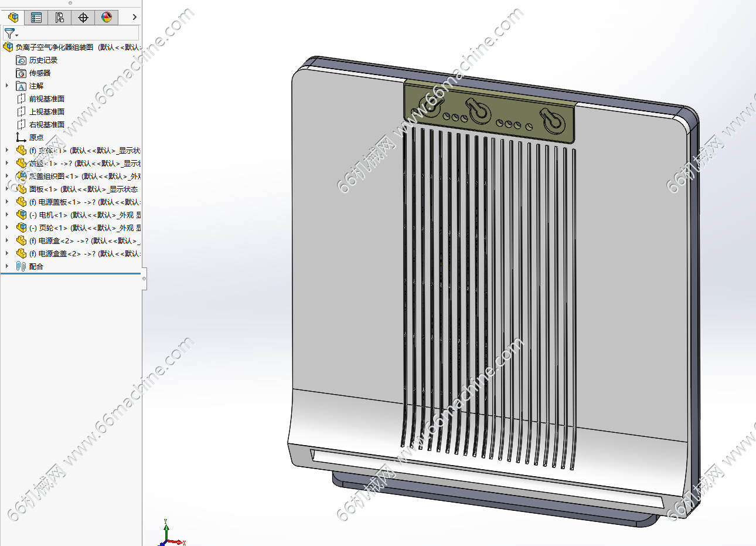The width and height of the screenshot is (756, 546).
Task: Click the panel collapse handle on divider
Action: click(x=144, y=279)
